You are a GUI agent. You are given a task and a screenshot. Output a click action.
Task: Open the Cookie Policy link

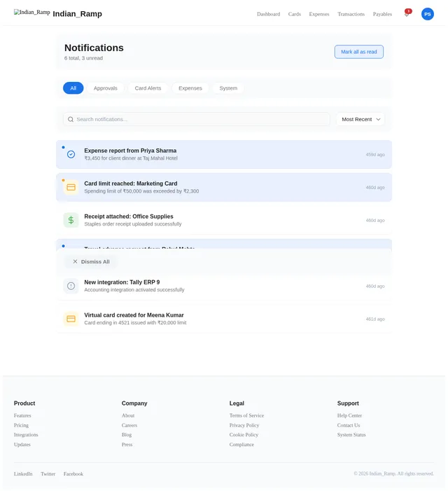click(244, 435)
